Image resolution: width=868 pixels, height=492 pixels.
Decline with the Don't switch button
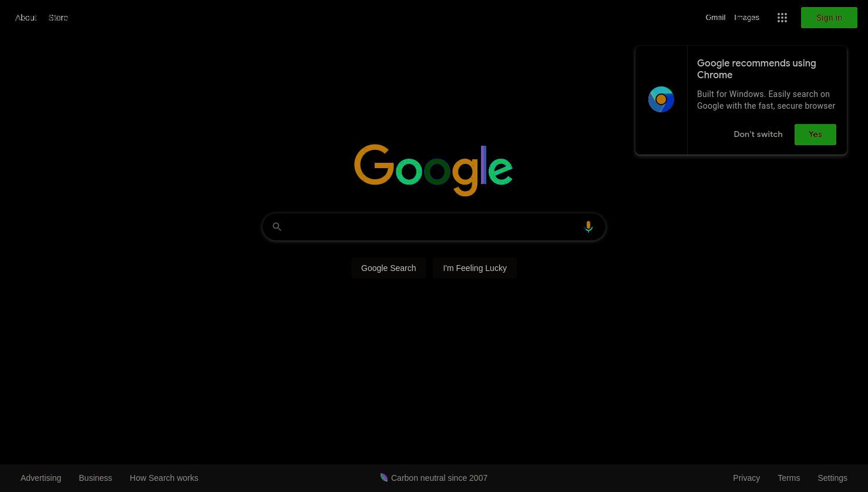(758, 135)
